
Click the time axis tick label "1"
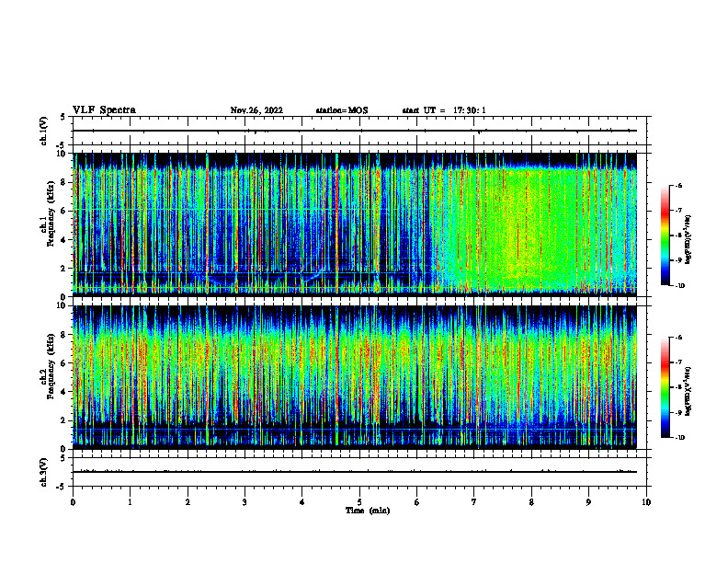[x=130, y=502]
